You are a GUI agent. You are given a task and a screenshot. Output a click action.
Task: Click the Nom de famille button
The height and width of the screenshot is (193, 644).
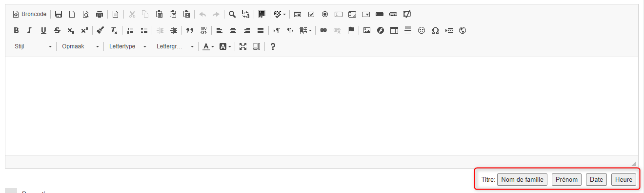[522, 179]
